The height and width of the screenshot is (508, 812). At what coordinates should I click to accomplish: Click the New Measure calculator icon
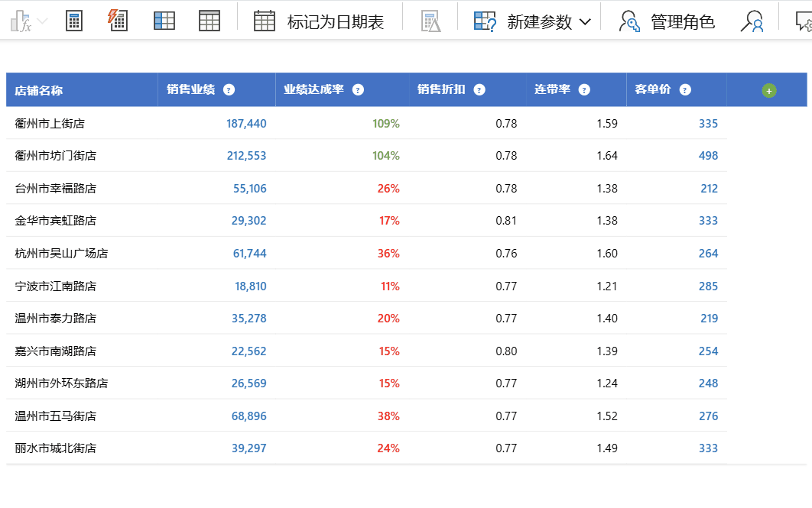pyautogui.click(x=74, y=21)
